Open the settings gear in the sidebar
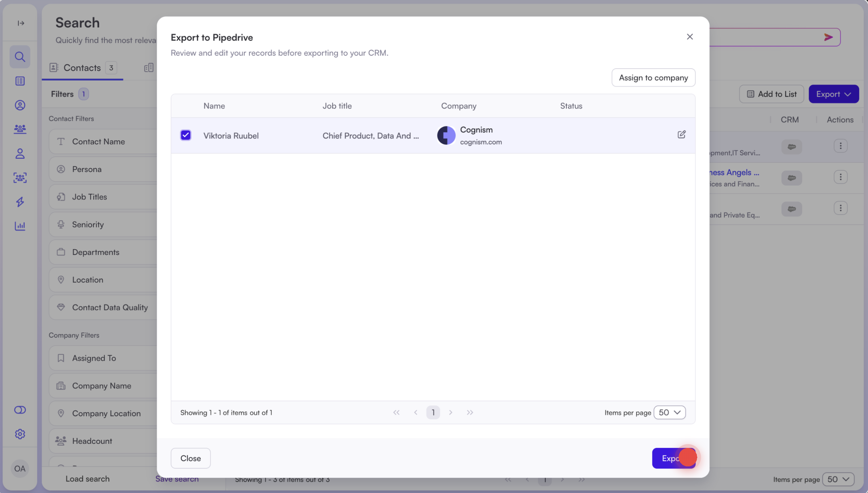 pos(20,434)
